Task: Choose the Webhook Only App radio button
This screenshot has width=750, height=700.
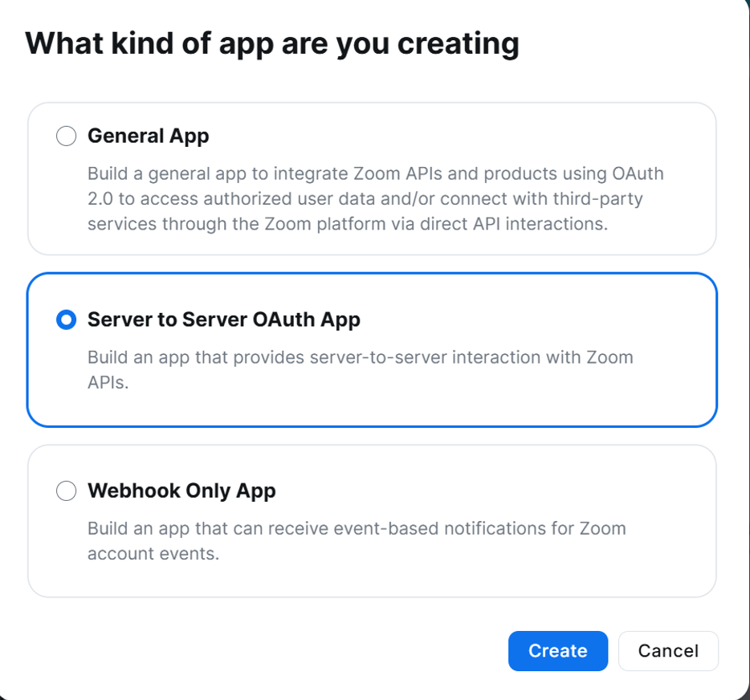Action: click(x=66, y=490)
